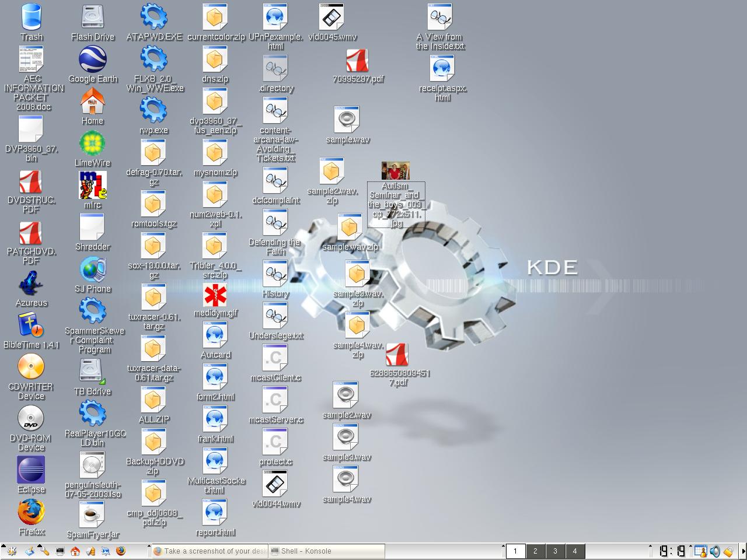
Task: Switch to 'Take a screenshot' taskbar window
Action: click(x=209, y=551)
